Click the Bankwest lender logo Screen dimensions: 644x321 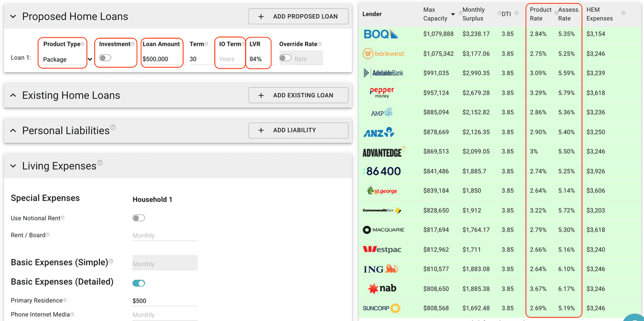pyautogui.click(x=382, y=54)
